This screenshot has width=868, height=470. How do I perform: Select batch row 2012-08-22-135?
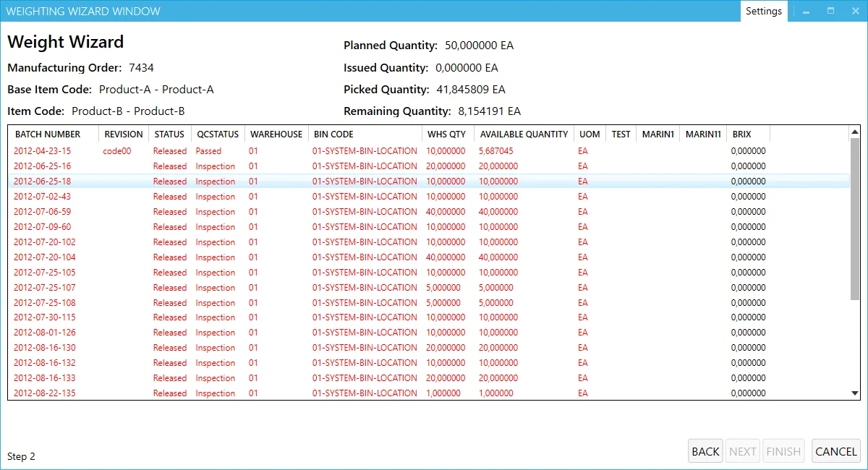tap(44, 393)
